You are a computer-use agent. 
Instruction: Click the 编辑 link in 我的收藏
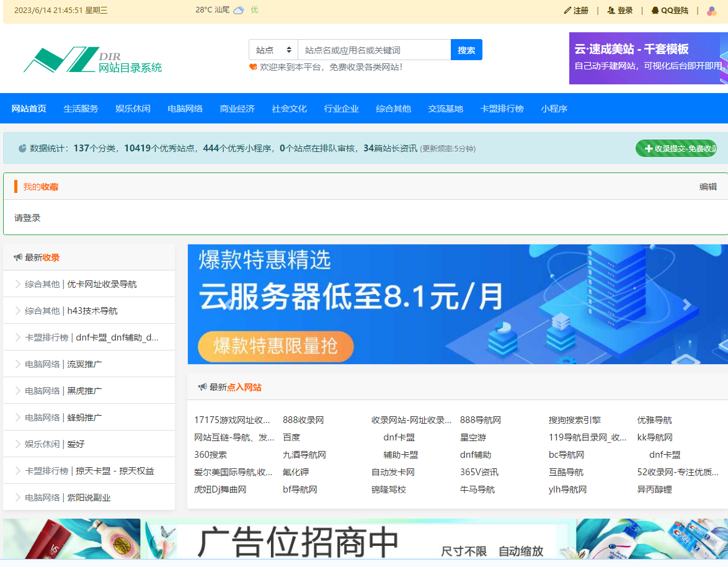tap(708, 187)
